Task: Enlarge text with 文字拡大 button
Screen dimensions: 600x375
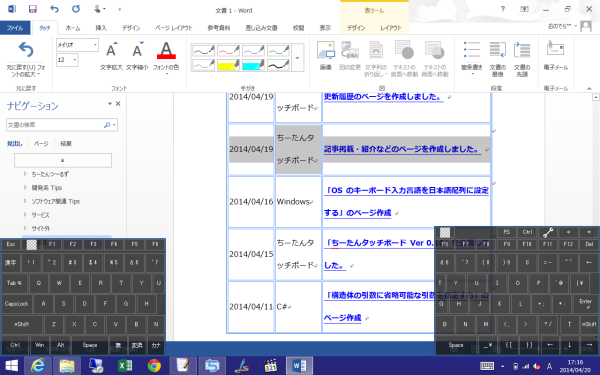Action: click(x=111, y=56)
